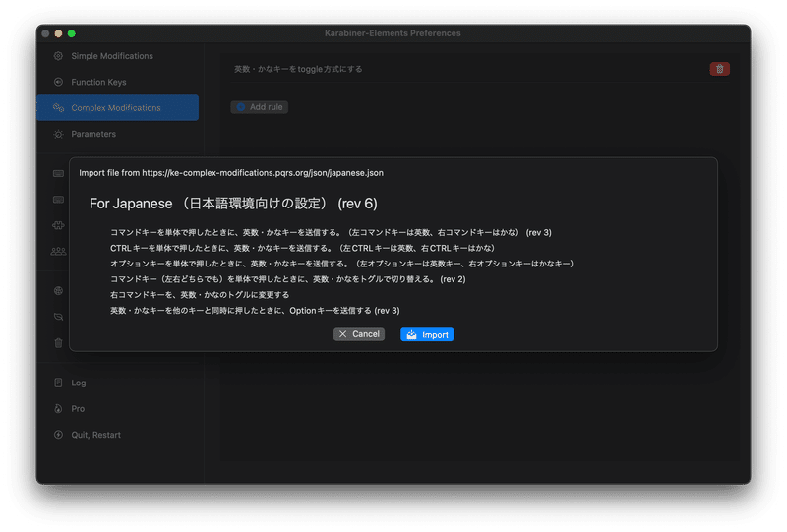Click the green zoom window button
The image size is (787, 532).
71,33
